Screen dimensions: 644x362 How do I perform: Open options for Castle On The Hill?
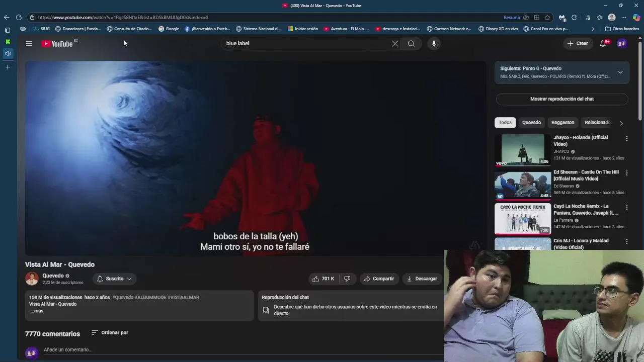[x=626, y=173]
